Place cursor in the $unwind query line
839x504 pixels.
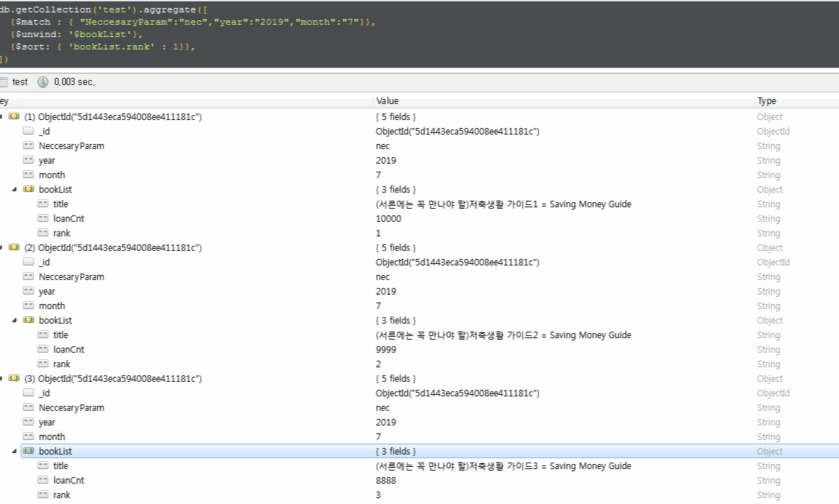tap(76, 34)
